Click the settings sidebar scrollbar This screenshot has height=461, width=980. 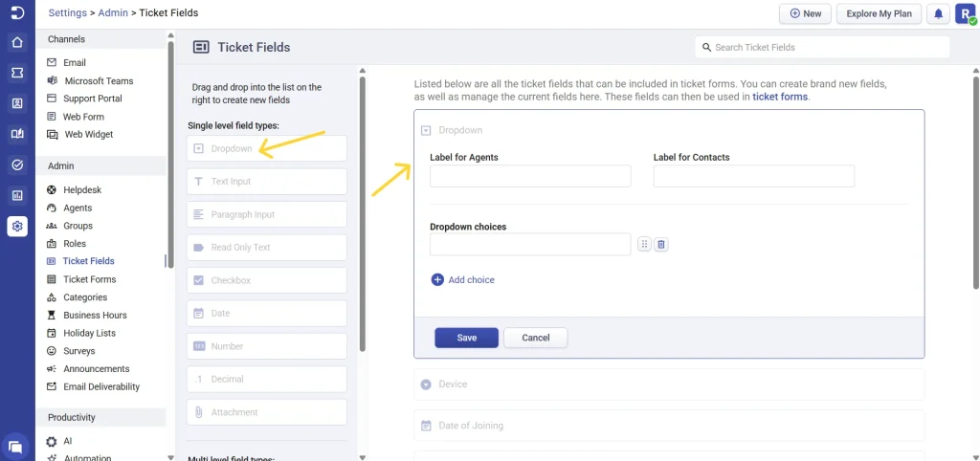coord(170,154)
